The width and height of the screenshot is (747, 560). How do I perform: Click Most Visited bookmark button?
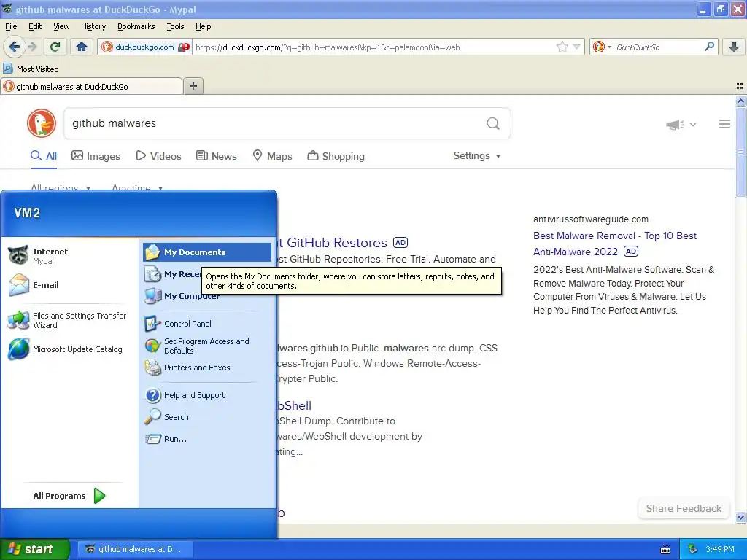click(x=31, y=69)
